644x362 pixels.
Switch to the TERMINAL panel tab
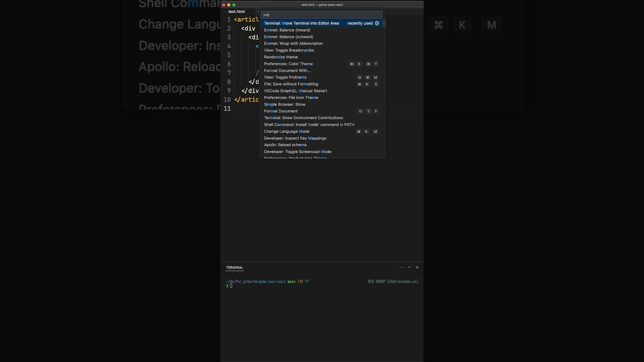234,267
